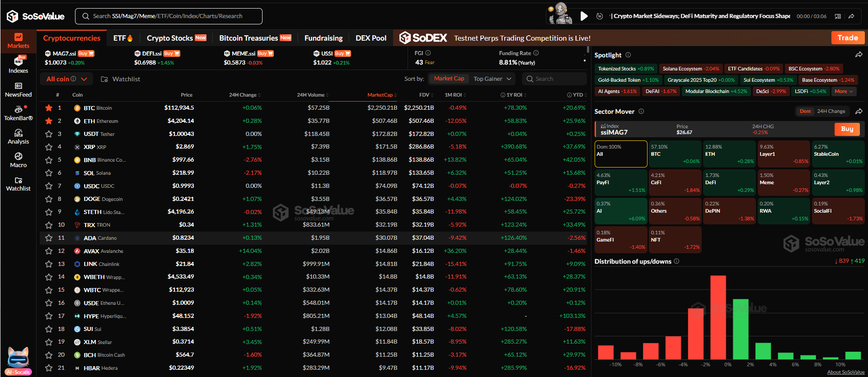
Task: Expand More in the Spotlight tags
Action: 844,91
